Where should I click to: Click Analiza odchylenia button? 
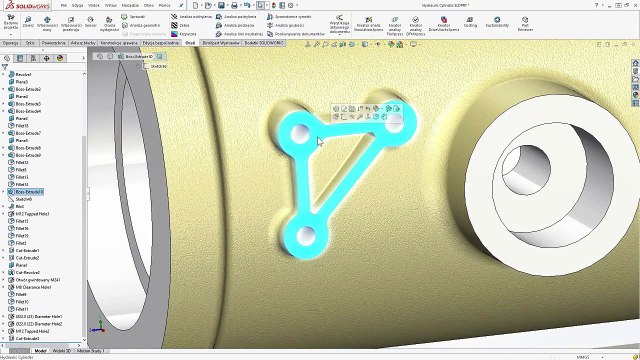pyautogui.click(x=191, y=17)
